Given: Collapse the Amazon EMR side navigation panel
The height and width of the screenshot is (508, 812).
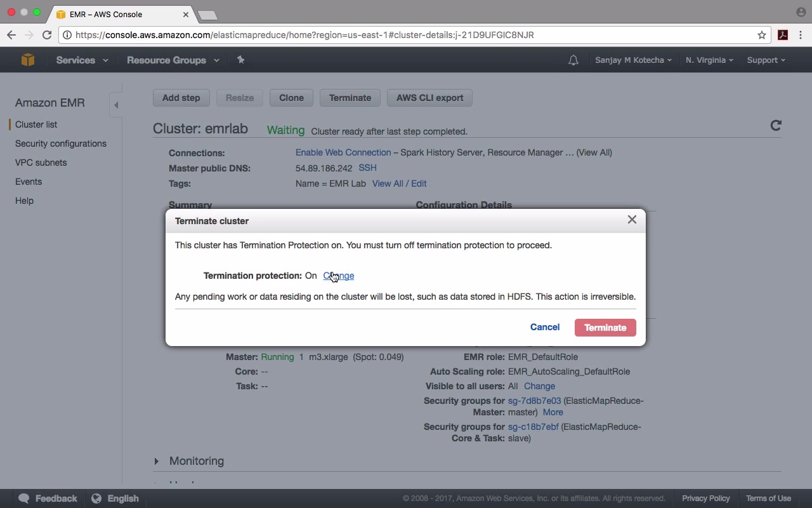Looking at the screenshot, I should (116, 105).
